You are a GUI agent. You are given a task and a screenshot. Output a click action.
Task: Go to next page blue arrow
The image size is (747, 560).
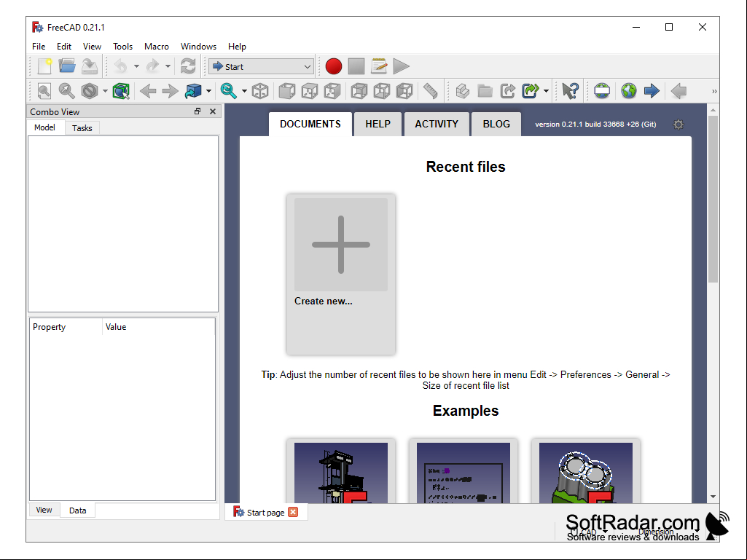[652, 91]
